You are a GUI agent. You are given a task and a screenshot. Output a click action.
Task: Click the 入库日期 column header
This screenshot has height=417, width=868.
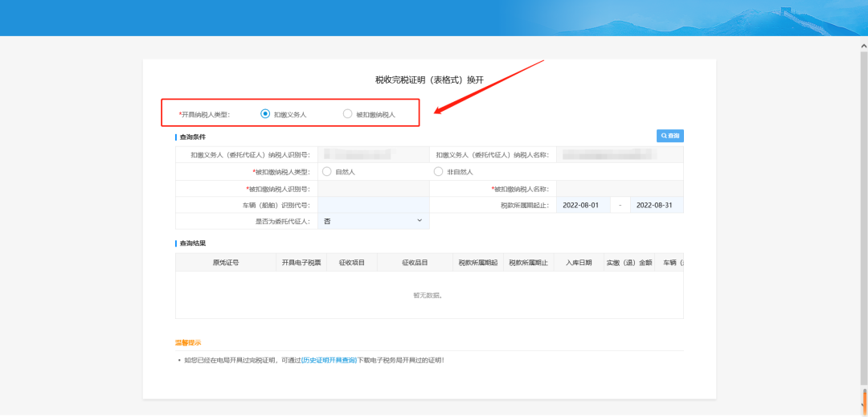coord(579,263)
